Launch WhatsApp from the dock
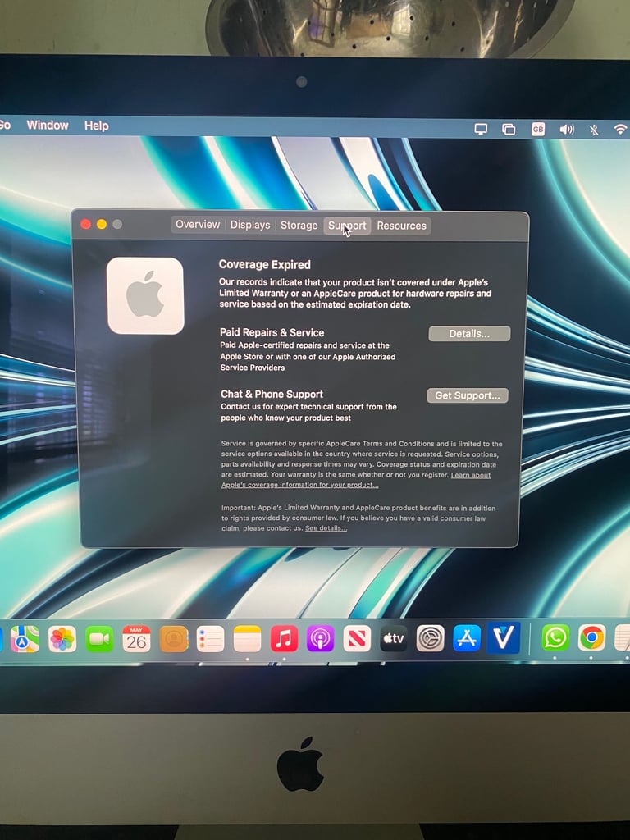Viewport: 630px width, 840px height. (x=555, y=637)
